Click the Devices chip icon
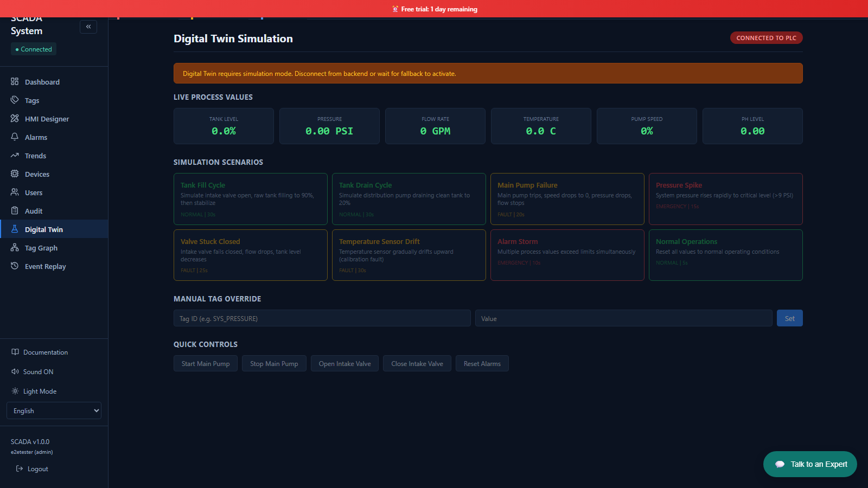Viewport: 868px width, 488px height. pos(15,174)
